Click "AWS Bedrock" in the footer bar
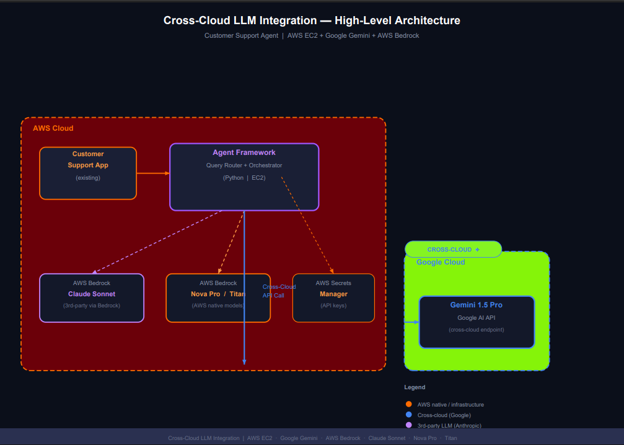The width and height of the screenshot is (624, 445). click(343, 438)
